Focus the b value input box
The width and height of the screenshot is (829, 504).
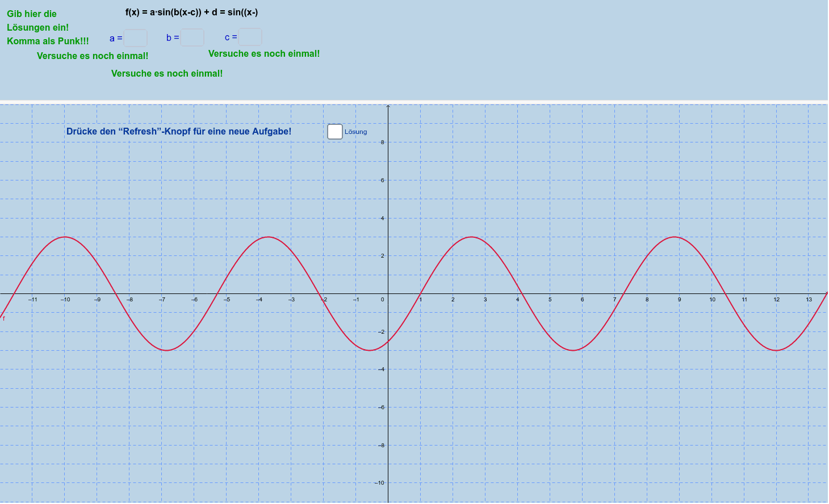(192, 37)
